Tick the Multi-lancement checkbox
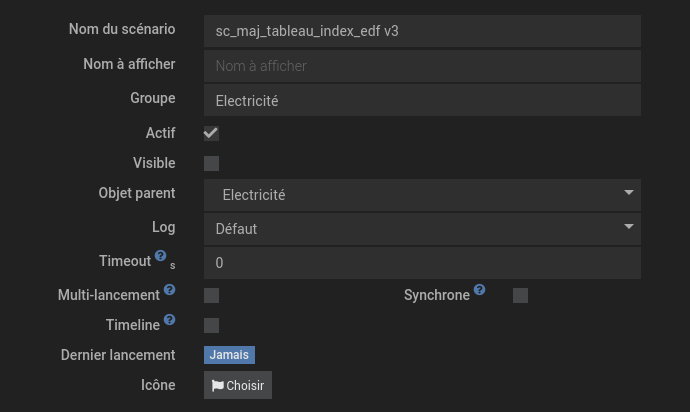The height and width of the screenshot is (412, 690). [x=211, y=295]
